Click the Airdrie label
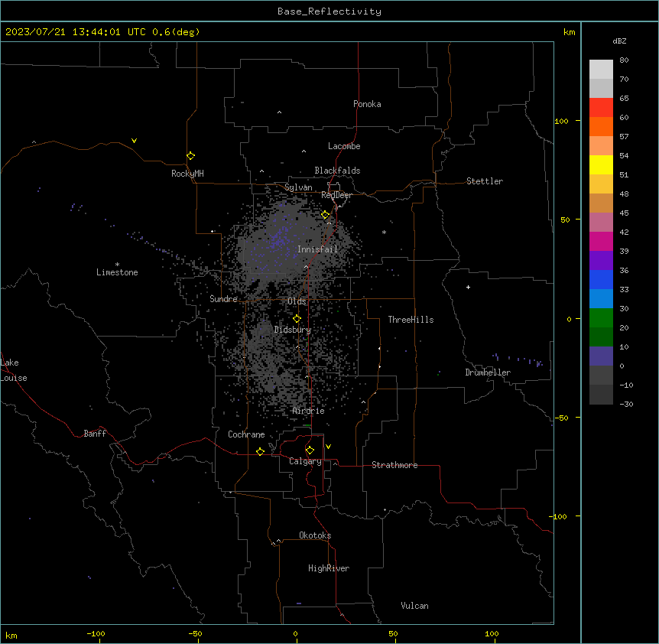 point(309,411)
